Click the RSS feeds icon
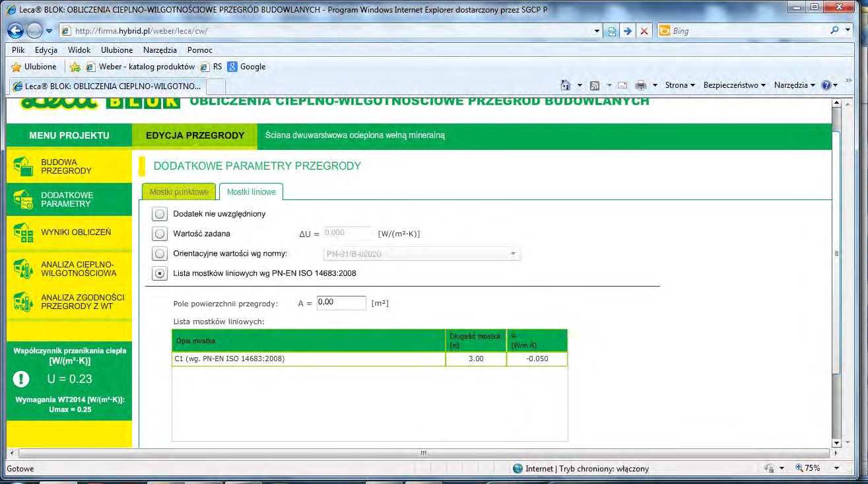The image size is (868, 484). click(594, 85)
